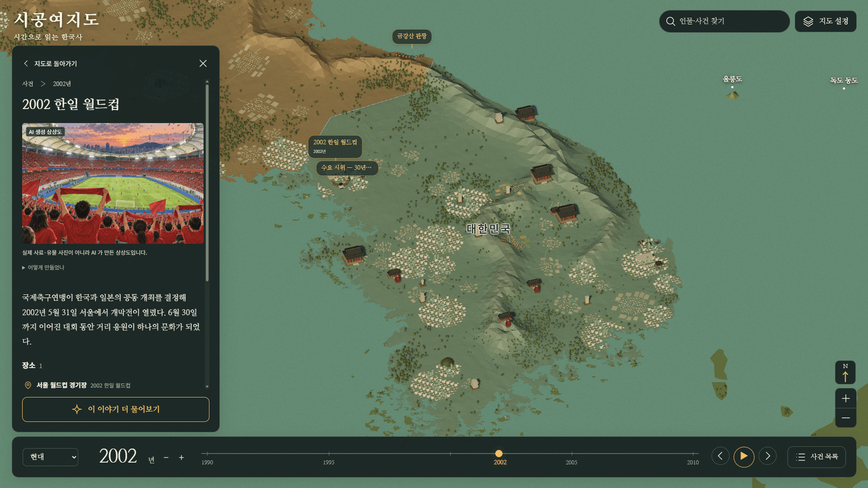Click the 2002 timeline slider handle
The height and width of the screenshot is (488, 868).
(x=499, y=453)
